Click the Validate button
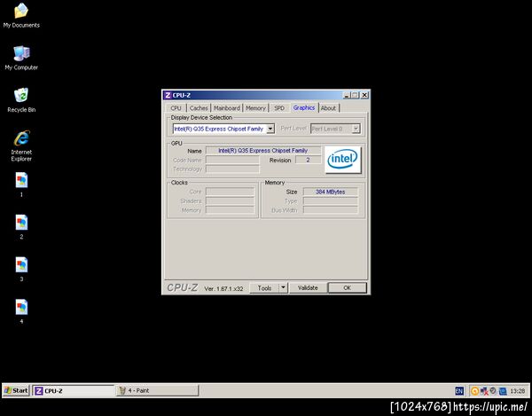Screen dimensions: 532x416 point(308,287)
